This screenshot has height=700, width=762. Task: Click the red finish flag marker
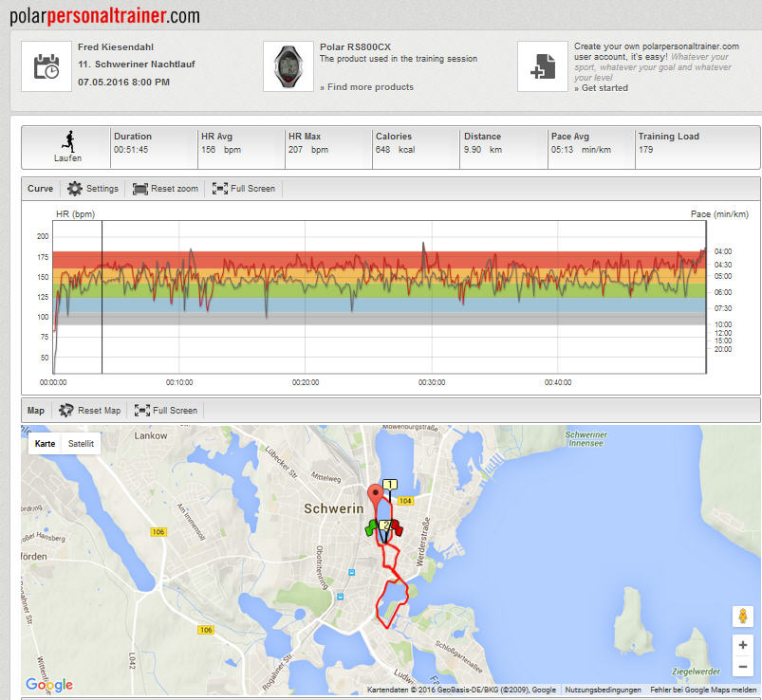click(x=398, y=527)
